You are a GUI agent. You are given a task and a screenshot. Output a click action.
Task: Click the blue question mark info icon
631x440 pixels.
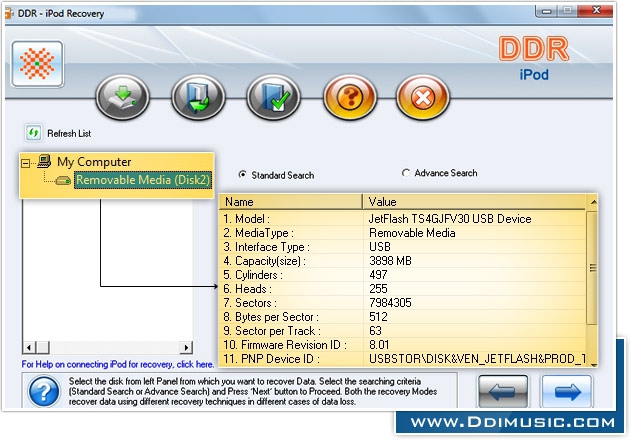[44, 391]
